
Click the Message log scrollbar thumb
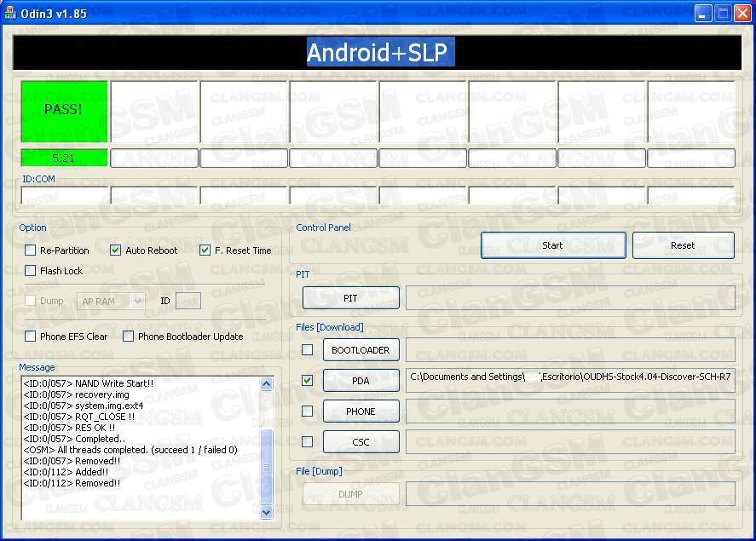(267, 466)
